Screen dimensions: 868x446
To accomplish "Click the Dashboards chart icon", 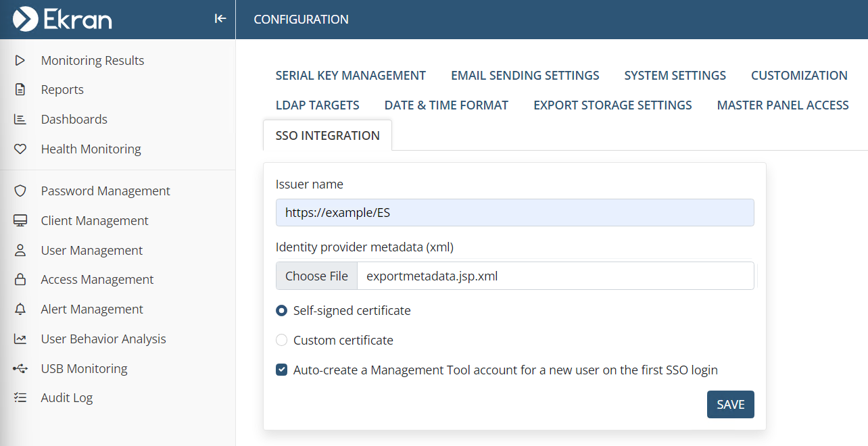I will [x=20, y=120].
